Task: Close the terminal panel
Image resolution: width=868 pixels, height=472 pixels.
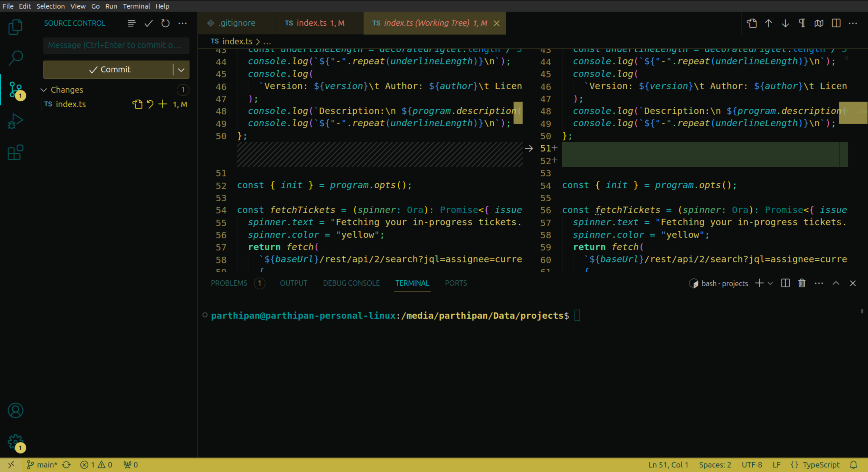Action: click(x=853, y=283)
